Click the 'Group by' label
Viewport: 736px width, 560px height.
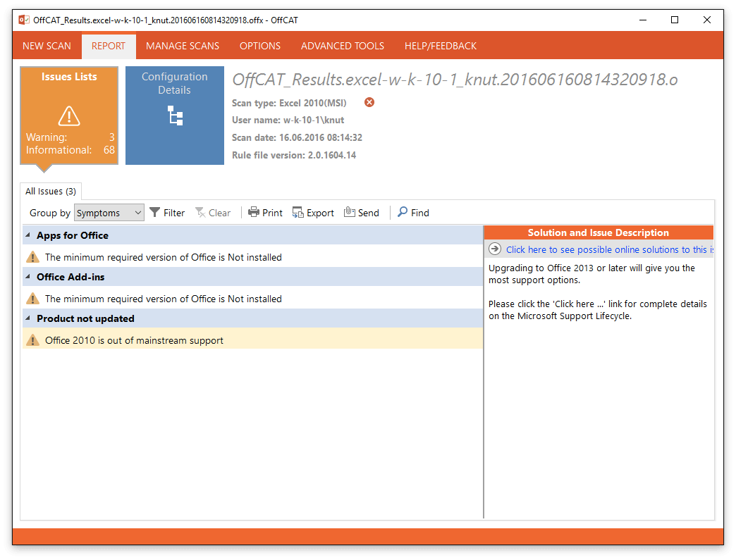pos(50,213)
